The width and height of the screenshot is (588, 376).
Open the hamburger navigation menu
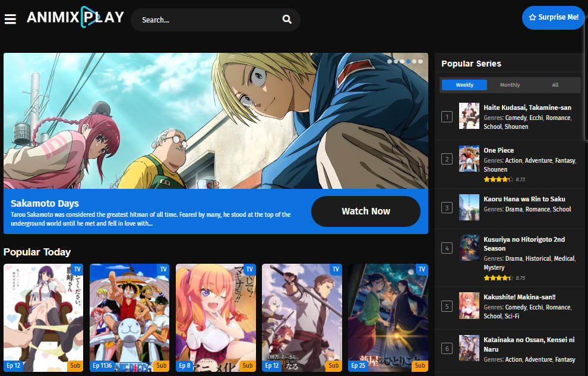coord(10,19)
